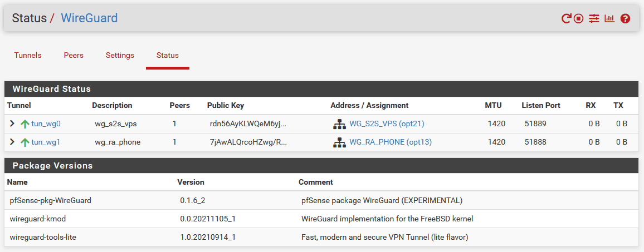
Task: Expand the tun_wg0 tunnel row
Action: 12,123
